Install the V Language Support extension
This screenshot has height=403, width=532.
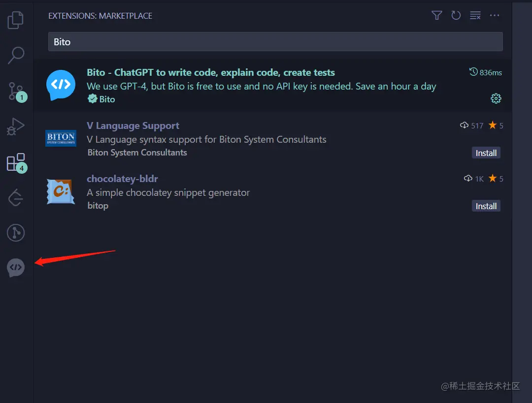486,153
